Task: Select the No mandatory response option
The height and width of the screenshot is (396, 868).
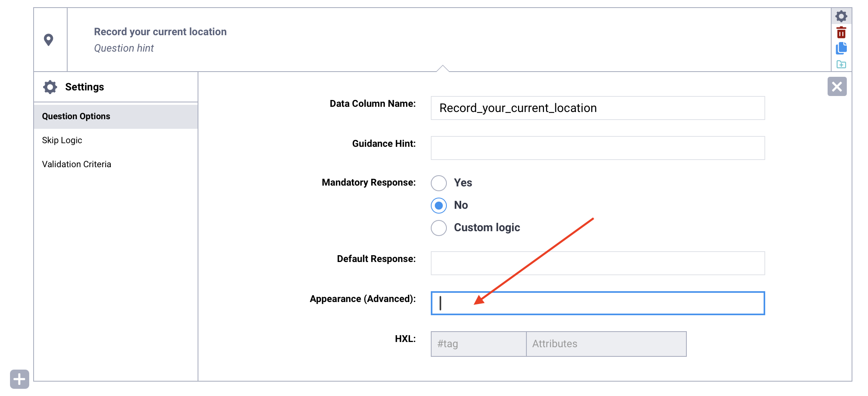Action: click(x=438, y=205)
